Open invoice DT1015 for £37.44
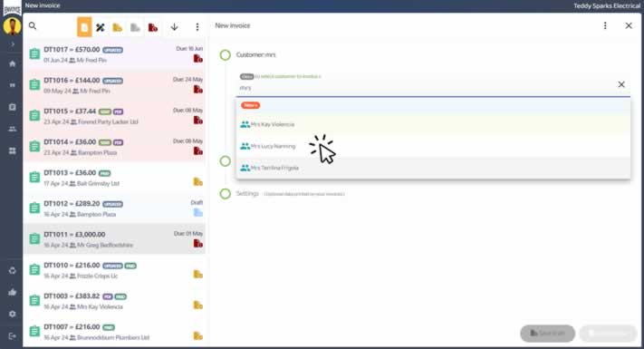644x349 pixels. 115,116
